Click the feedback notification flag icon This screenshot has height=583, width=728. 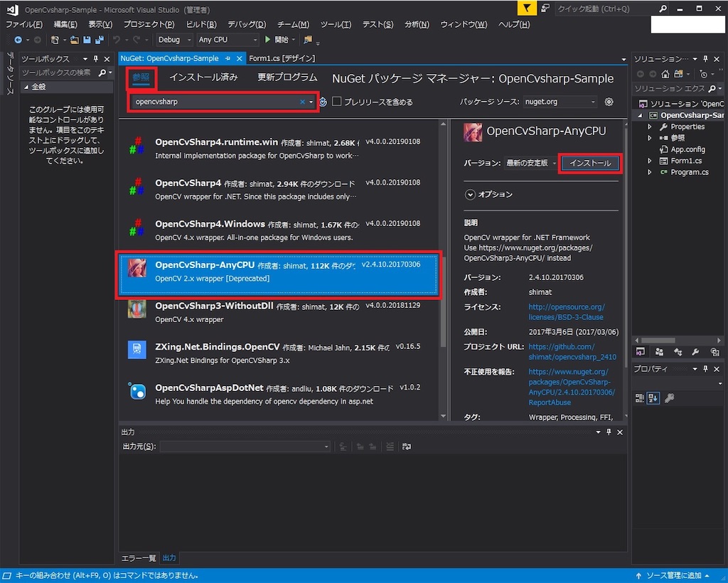tap(527, 9)
